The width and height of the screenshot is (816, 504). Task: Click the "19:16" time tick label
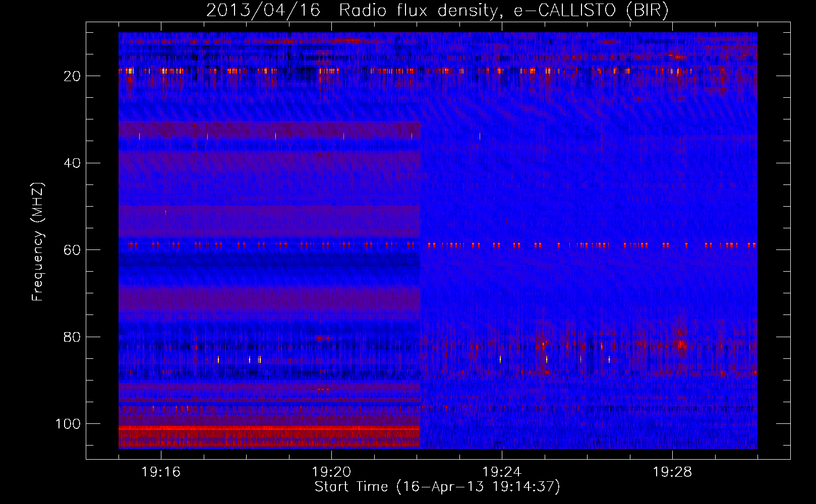pos(161,472)
